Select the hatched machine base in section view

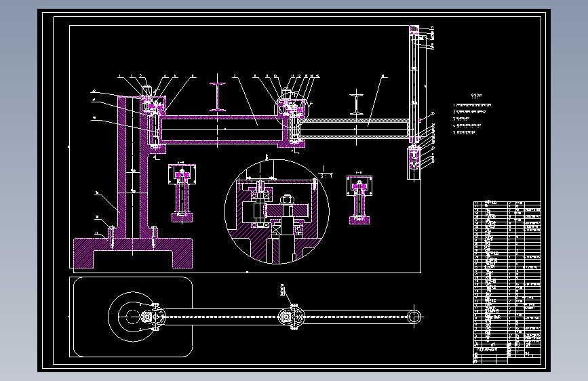point(133,253)
